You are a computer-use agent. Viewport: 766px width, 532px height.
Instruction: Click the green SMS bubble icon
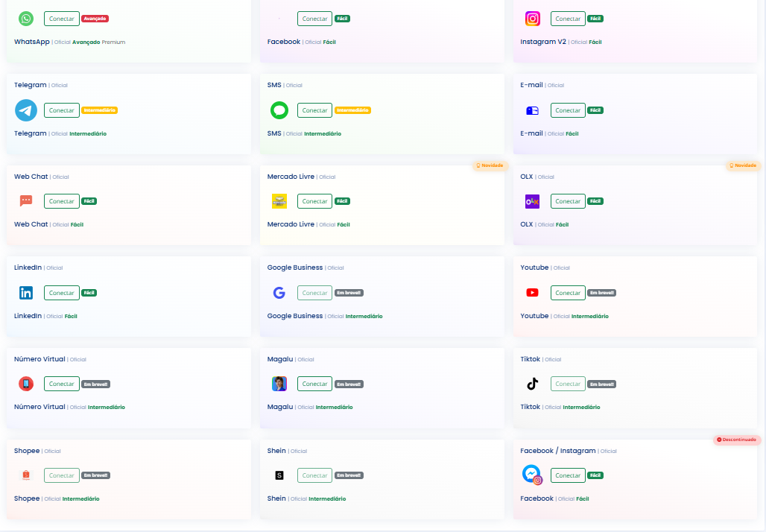pyautogui.click(x=279, y=110)
